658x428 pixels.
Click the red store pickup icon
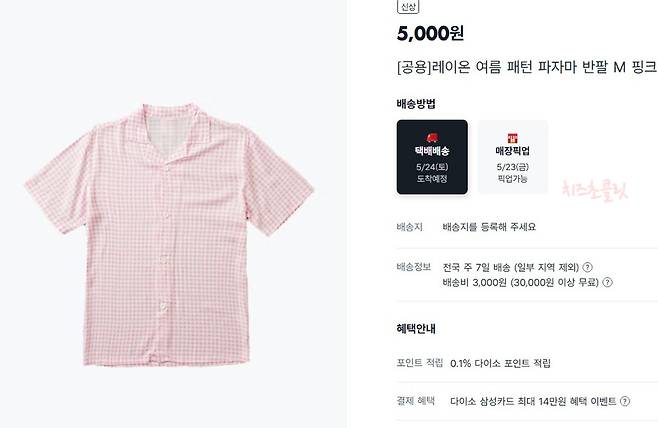512,138
